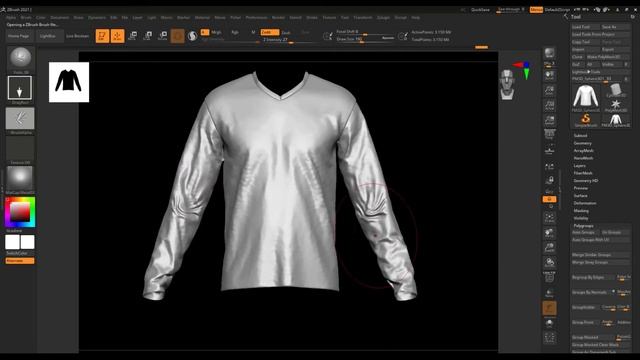
Task: Expand the FiberMesh subpalette
Action: click(583, 173)
